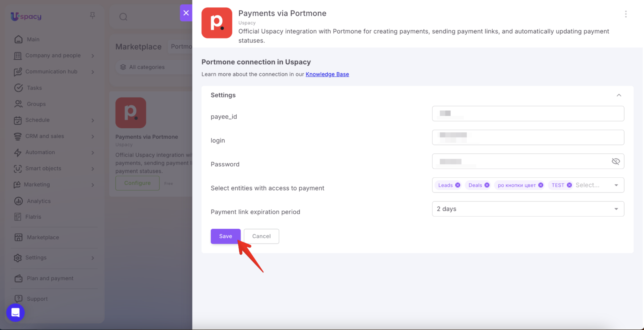Screen dimensions: 644x330
Task: Collapse the Settings section chevron
Action: pyautogui.click(x=619, y=95)
